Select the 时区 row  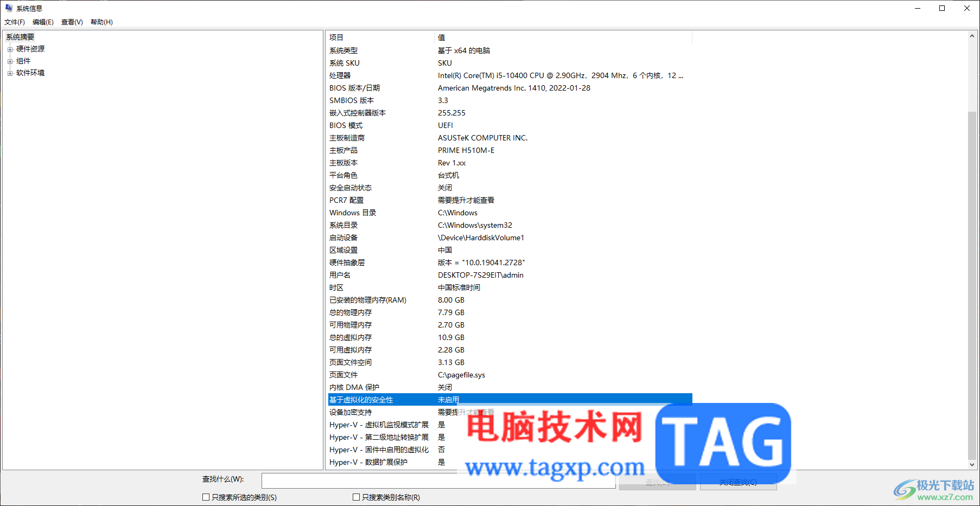510,287
